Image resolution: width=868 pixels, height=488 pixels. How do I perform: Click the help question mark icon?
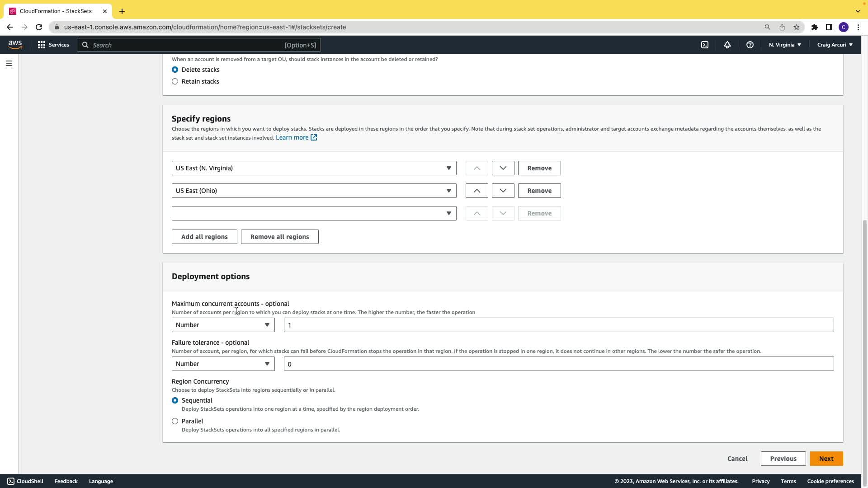tap(750, 45)
